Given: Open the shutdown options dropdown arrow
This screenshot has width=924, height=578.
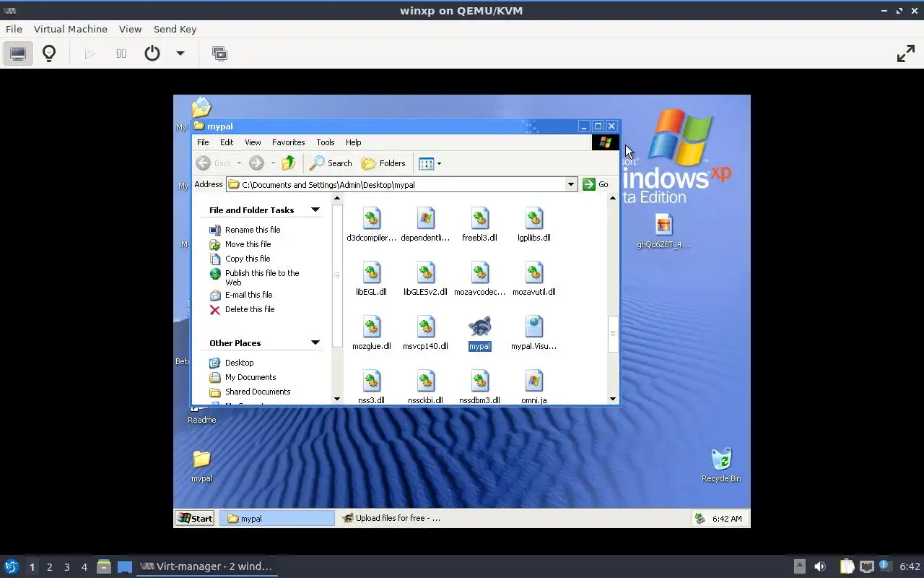Looking at the screenshot, I should pyautogui.click(x=180, y=53).
